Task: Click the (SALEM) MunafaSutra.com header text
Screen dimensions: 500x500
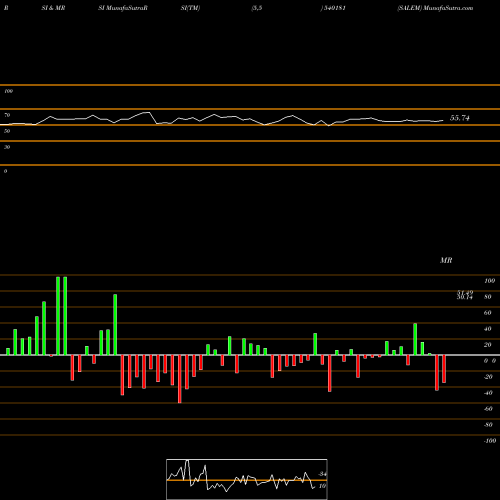Action: coord(435,8)
